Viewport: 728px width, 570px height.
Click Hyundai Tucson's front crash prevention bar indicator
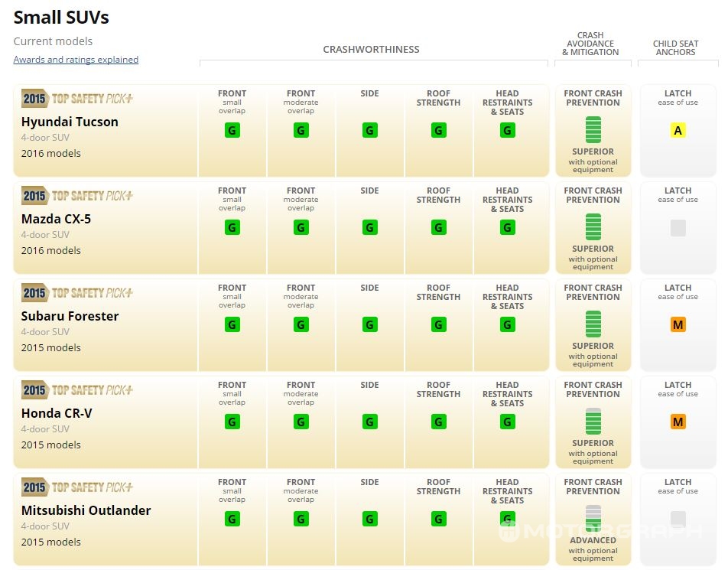[593, 129]
